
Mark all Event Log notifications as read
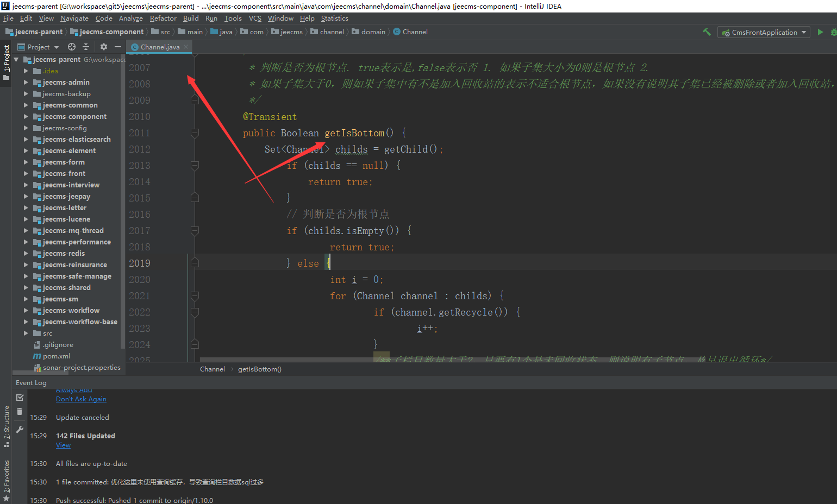pyautogui.click(x=20, y=398)
